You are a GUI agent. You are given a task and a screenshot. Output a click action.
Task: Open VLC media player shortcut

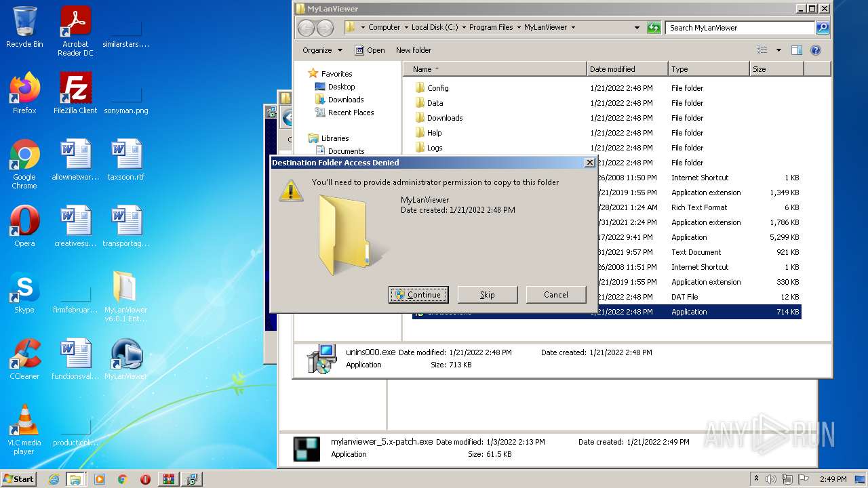click(x=24, y=430)
